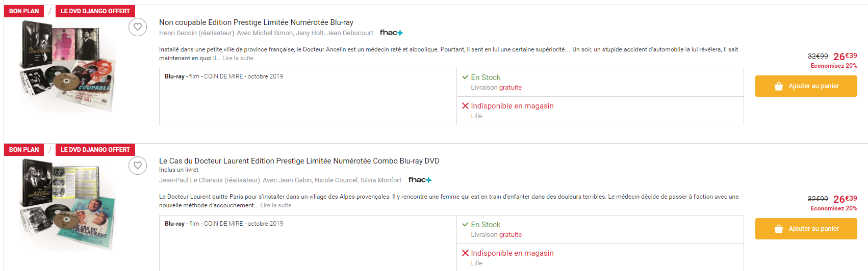The image size is (868, 271).
Task: Add Non coupable Blu-ray to wishlist heart
Action: (138, 27)
